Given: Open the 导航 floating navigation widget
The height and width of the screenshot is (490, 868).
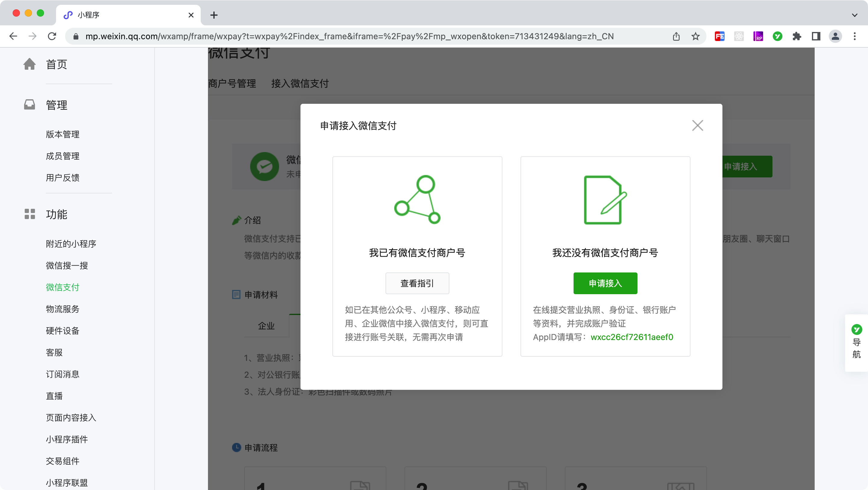Looking at the screenshot, I should tap(856, 343).
